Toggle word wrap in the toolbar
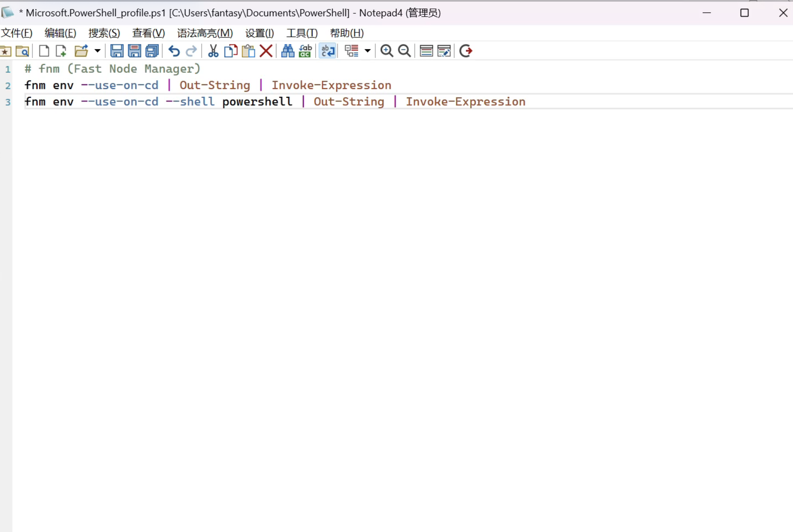The image size is (793, 532). tap(327, 51)
